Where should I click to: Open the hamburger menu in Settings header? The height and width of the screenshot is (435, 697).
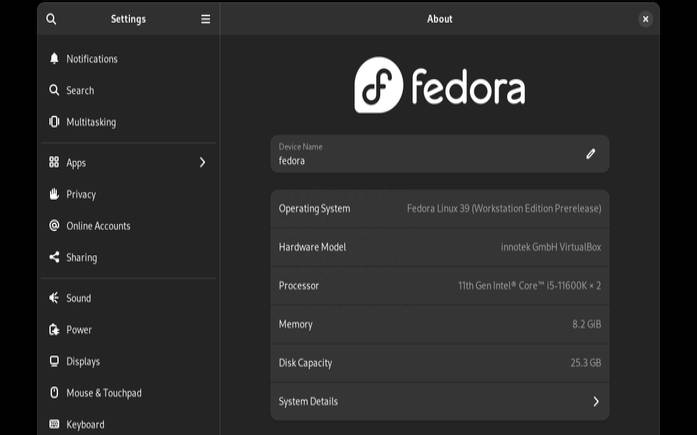click(206, 19)
